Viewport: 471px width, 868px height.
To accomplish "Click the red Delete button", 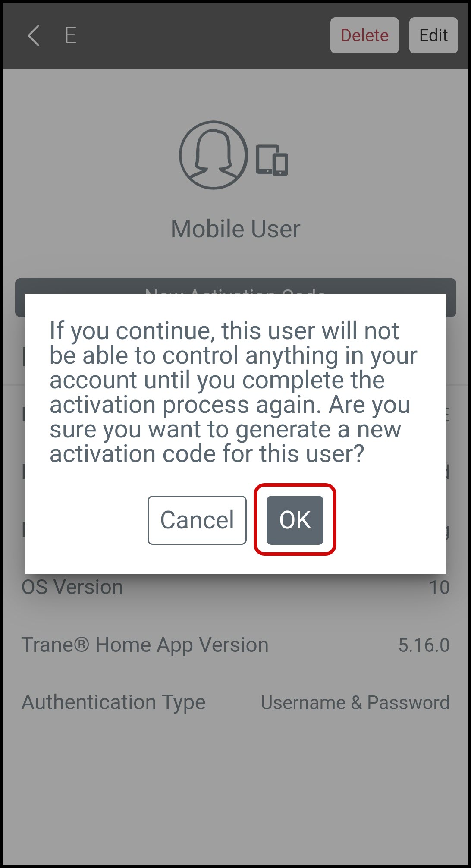I will click(364, 35).
